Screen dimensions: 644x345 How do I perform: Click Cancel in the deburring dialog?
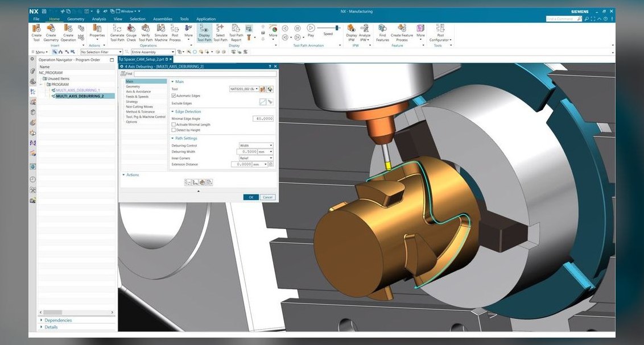tap(267, 197)
